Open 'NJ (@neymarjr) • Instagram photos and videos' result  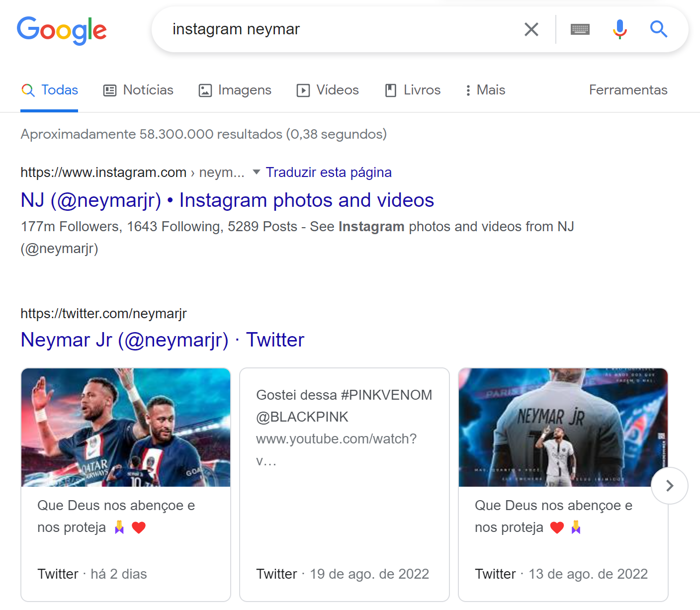pos(227,200)
